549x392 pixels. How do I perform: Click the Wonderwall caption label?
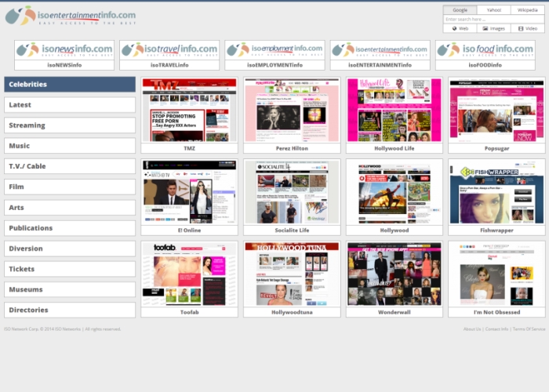point(394,312)
